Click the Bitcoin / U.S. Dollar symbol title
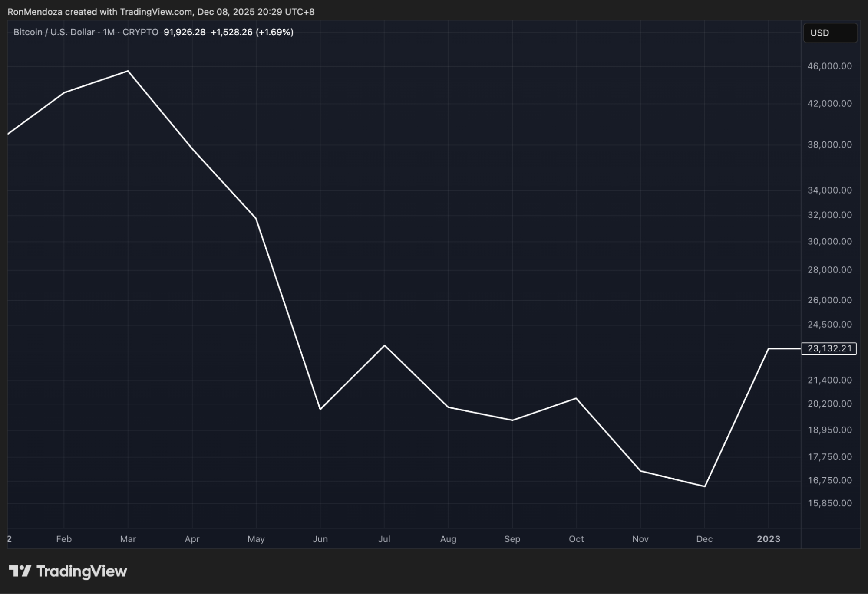 [54, 32]
